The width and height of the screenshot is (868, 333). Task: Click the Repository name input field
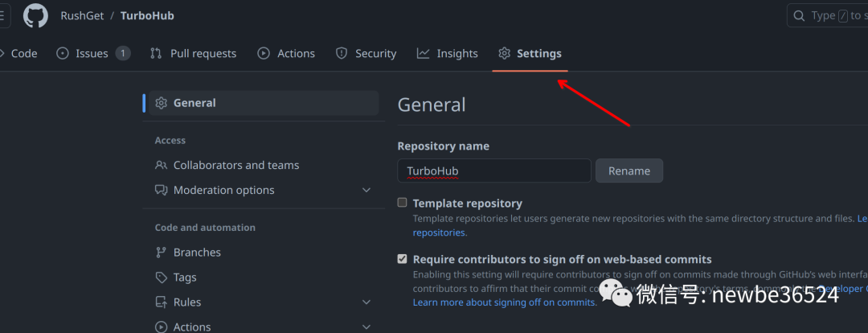pos(494,171)
